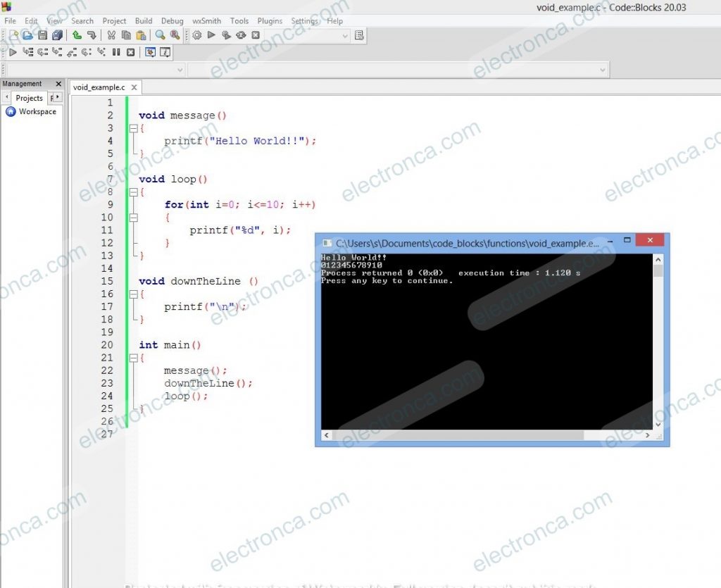Image resolution: width=721 pixels, height=588 pixels.
Task: Open the Tools menu
Action: (x=239, y=21)
